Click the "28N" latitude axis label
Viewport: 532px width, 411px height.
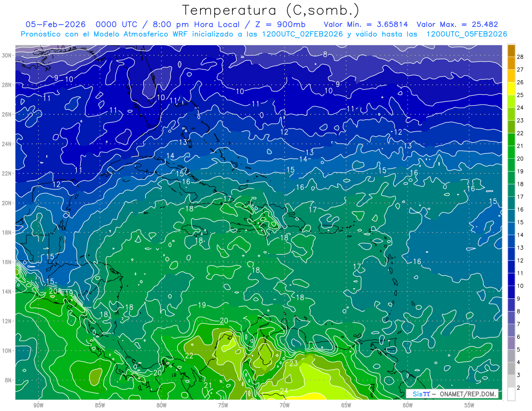point(7,85)
